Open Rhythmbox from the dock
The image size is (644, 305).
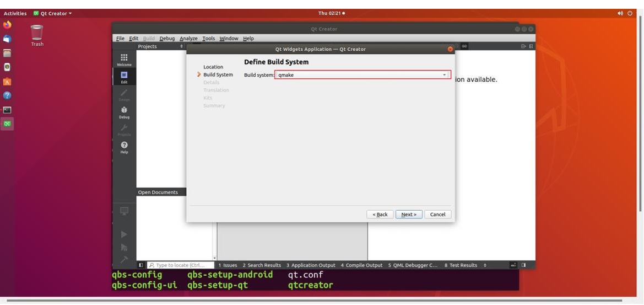(x=7, y=67)
